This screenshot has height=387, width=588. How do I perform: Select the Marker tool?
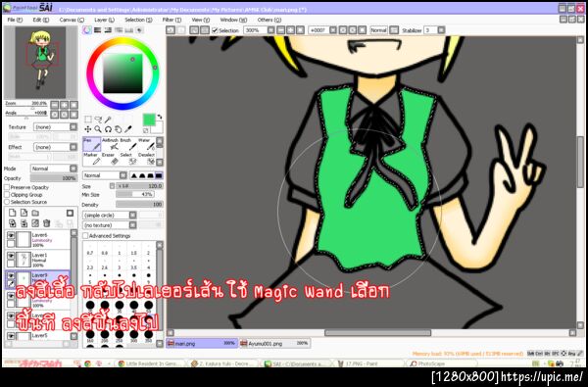[x=92, y=159]
